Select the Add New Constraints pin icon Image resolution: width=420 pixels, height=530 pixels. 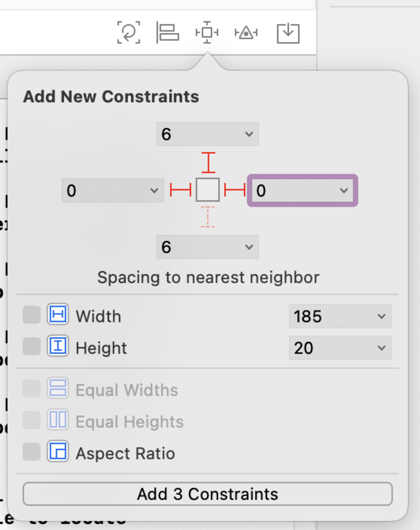click(208, 32)
